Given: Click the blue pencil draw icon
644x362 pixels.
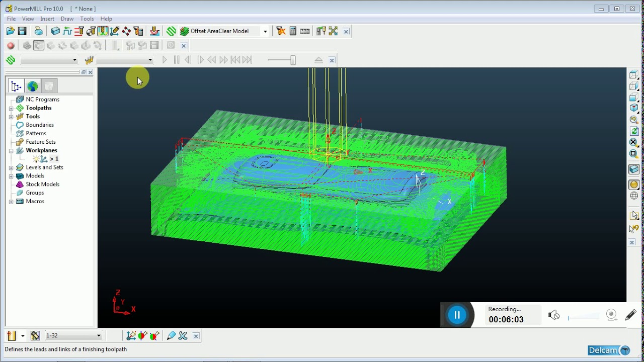Looking at the screenshot, I should [171, 336].
